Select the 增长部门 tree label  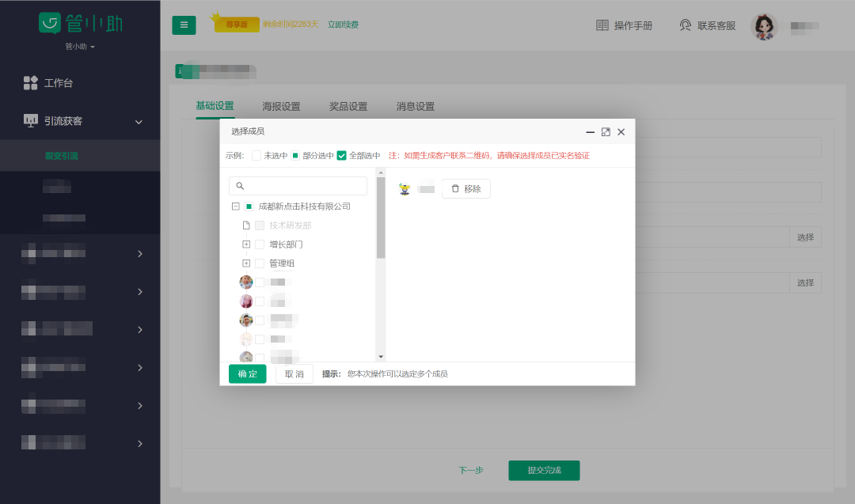click(287, 244)
